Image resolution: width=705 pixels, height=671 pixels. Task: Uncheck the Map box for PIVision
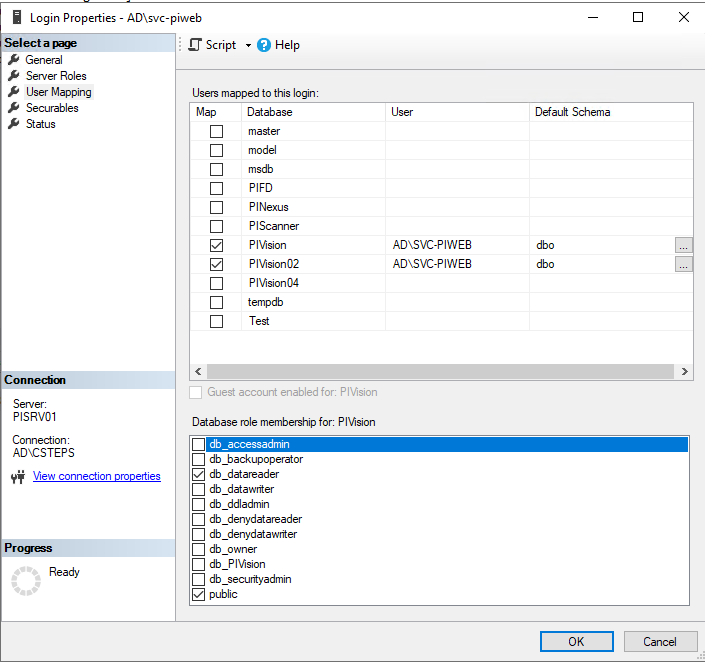(x=216, y=246)
